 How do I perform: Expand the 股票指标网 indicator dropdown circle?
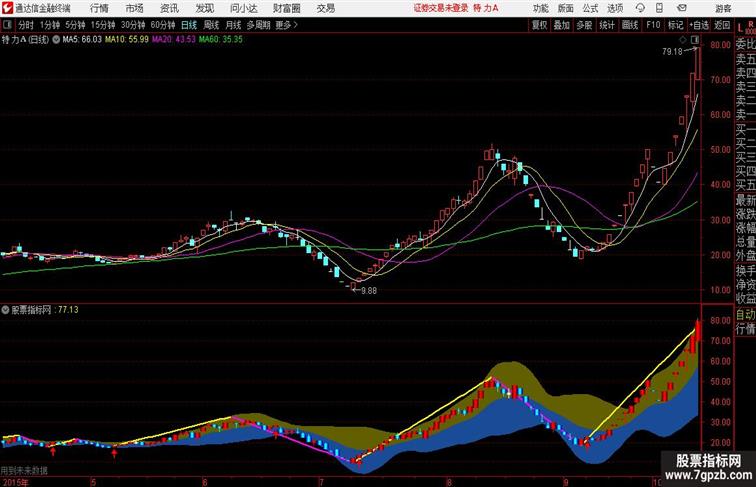tap(5, 310)
